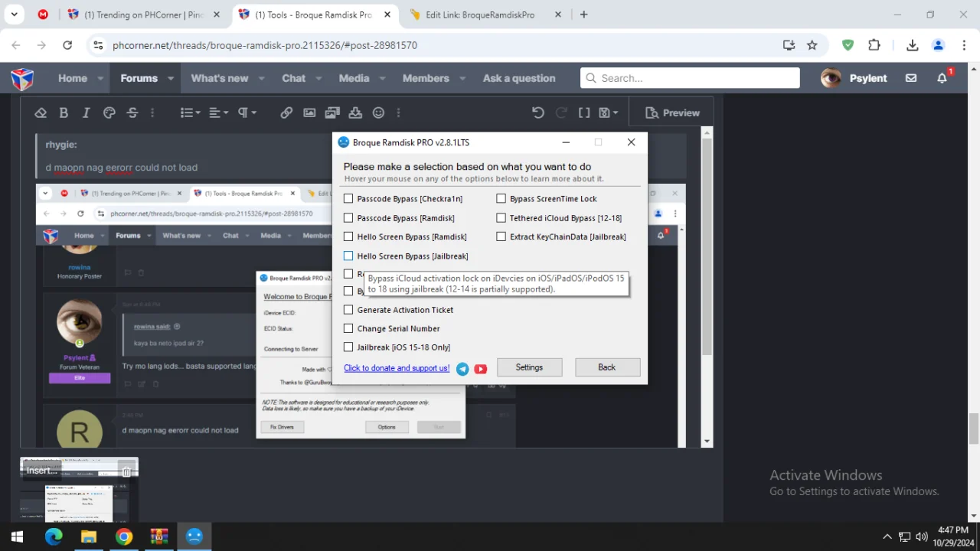Viewport: 980px width, 551px height.
Task: Open the text color palette icon
Action: point(109,112)
